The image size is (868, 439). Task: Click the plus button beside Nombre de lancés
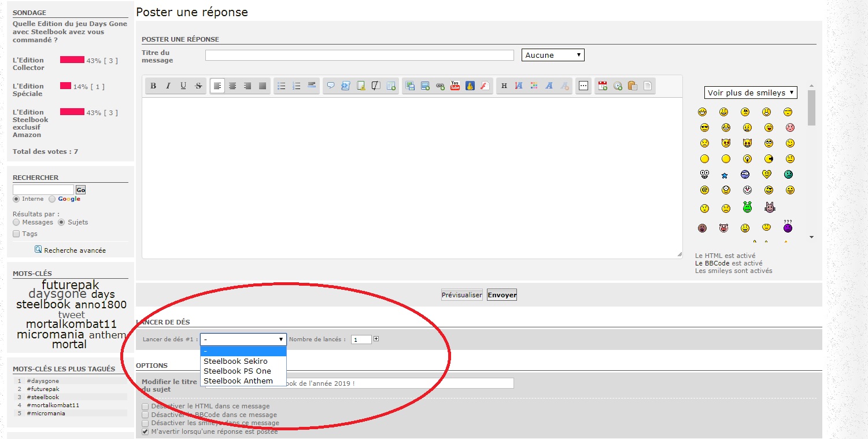click(376, 339)
